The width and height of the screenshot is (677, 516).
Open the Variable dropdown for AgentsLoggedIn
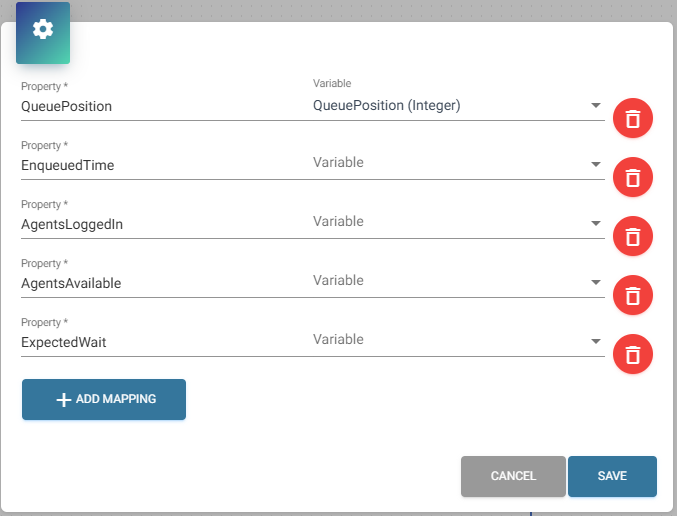coord(457,222)
